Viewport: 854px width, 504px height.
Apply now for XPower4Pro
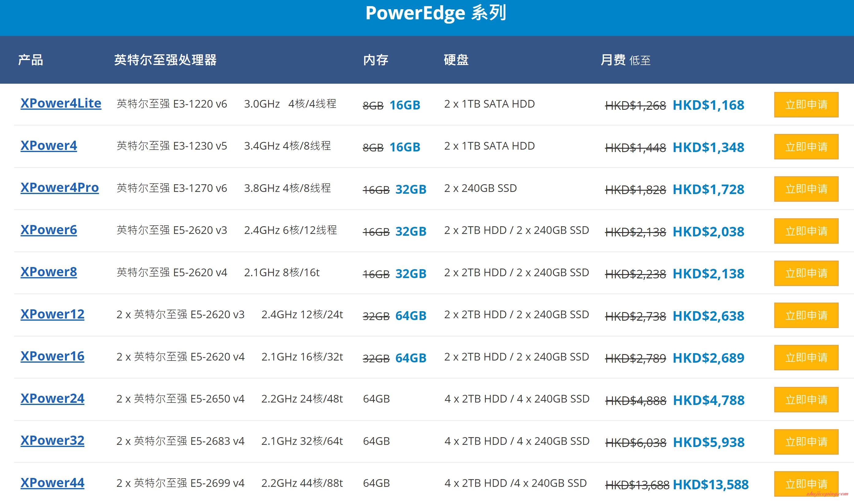[x=806, y=189]
